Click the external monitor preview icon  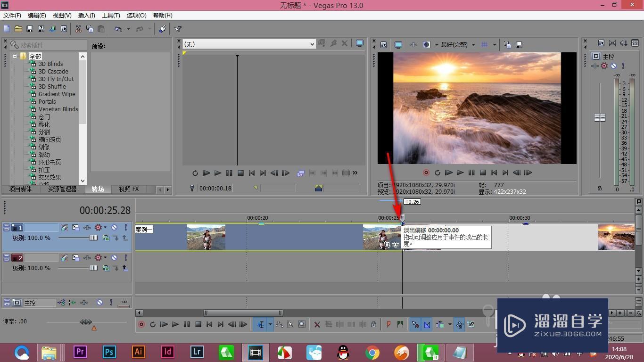click(x=398, y=45)
